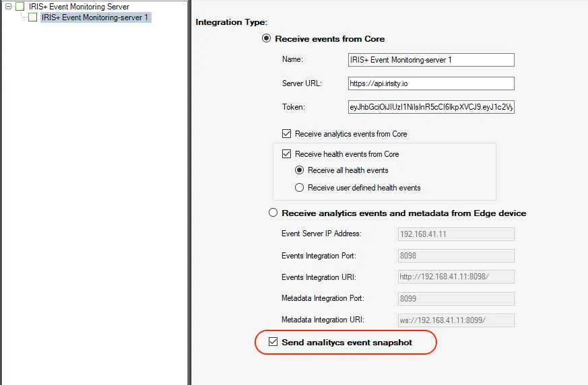The height and width of the screenshot is (385, 588).
Task: Click the Event Server IP Address field
Action: coord(456,234)
